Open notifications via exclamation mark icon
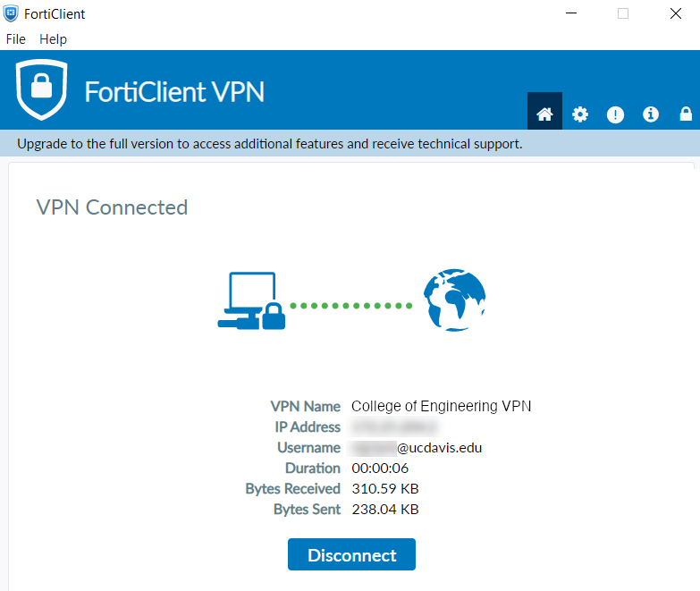The width and height of the screenshot is (700, 591). coord(615,114)
